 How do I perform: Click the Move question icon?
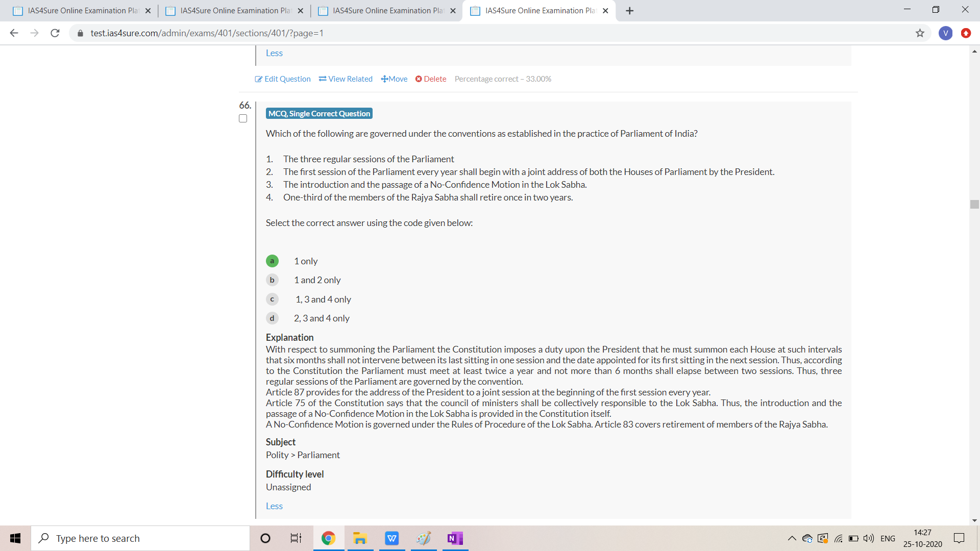pyautogui.click(x=384, y=79)
